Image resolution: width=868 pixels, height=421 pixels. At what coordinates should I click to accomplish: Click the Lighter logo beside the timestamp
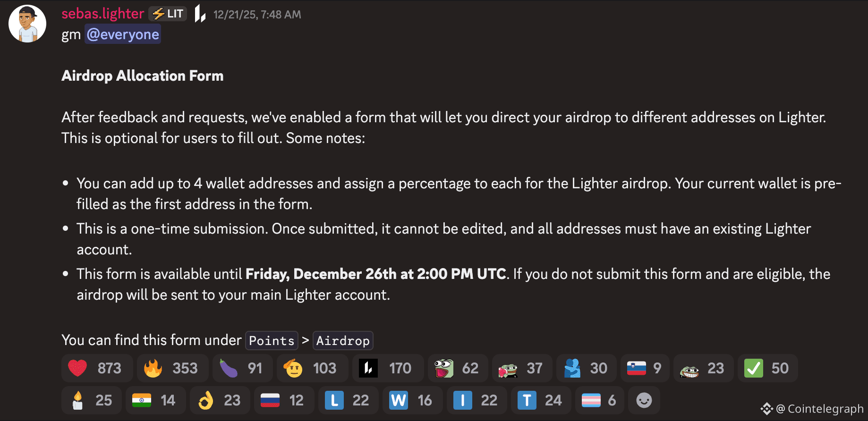199,14
